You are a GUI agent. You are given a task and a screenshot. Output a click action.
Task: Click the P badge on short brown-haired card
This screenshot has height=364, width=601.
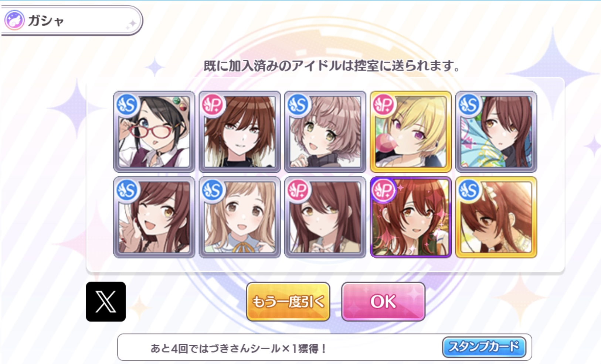point(213,105)
